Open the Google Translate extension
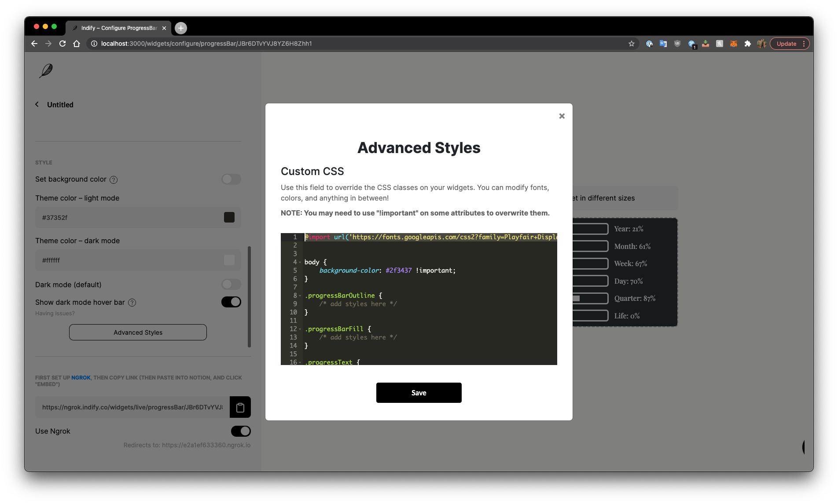 point(663,44)
